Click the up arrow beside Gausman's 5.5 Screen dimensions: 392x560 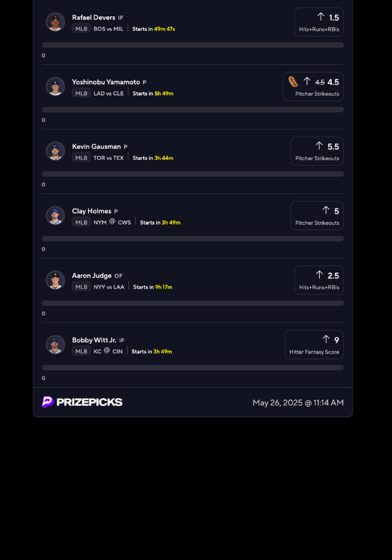pyautogui.click(x=319, y=146)
